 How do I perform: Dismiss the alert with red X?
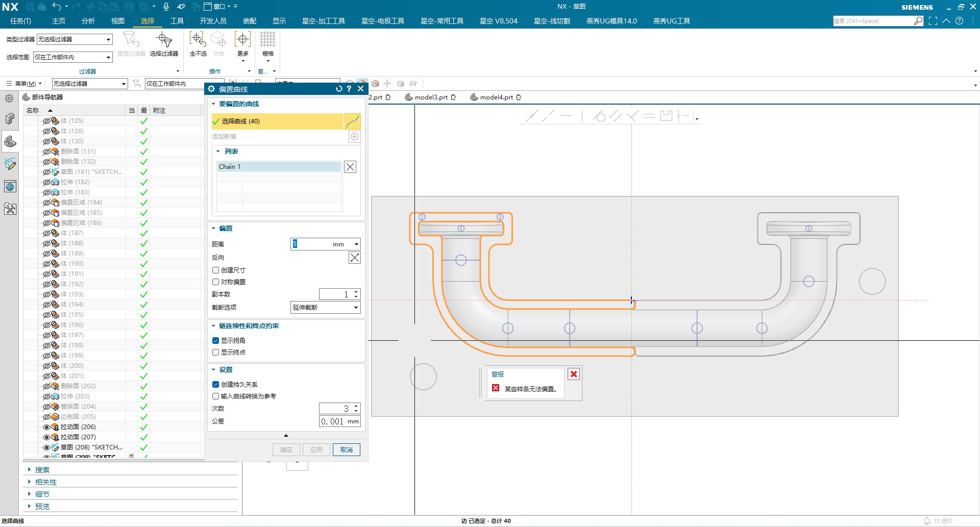[x=574, y=374]
